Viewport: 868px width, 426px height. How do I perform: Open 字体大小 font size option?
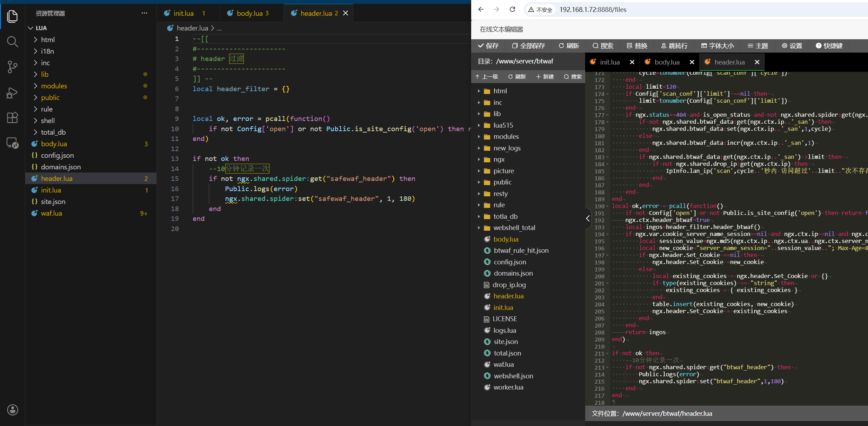[717, 46]
